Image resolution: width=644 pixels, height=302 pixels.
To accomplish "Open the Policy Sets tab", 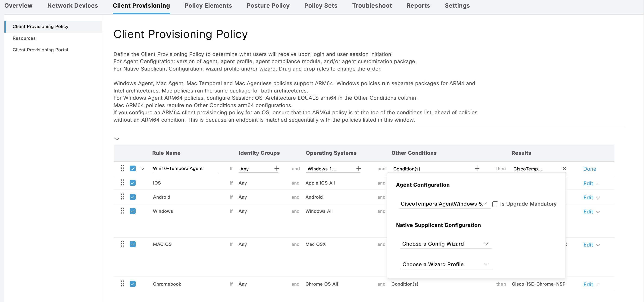I will (x=321, y=6).
